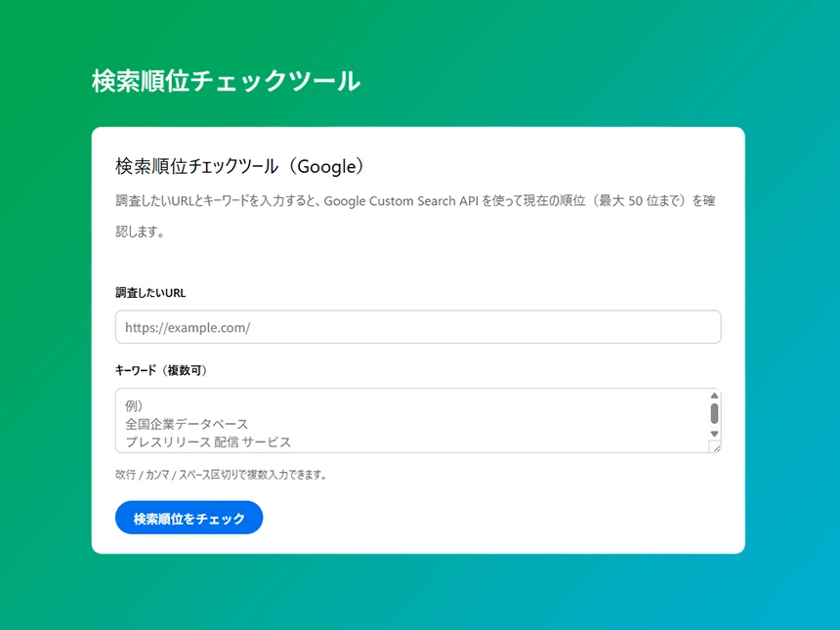Click the scrollbar up arrow on keyword box

tap(714, 395)
